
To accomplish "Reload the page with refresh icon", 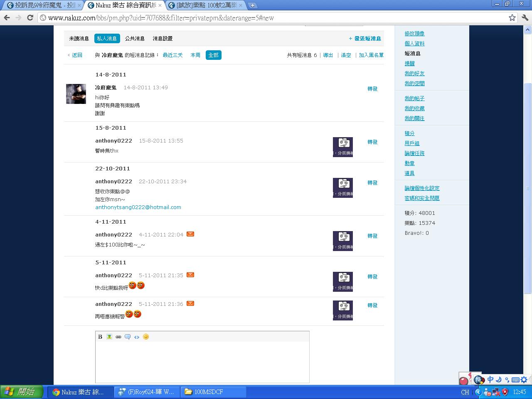I will [x=30, y=17].
